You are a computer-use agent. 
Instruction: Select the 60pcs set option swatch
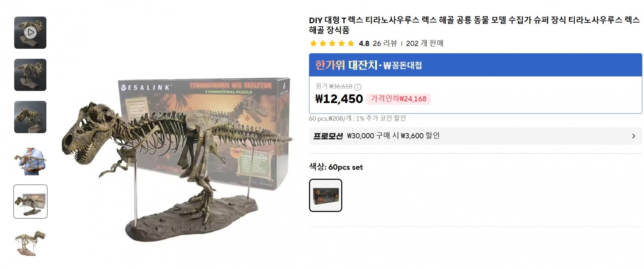[326, 195]
